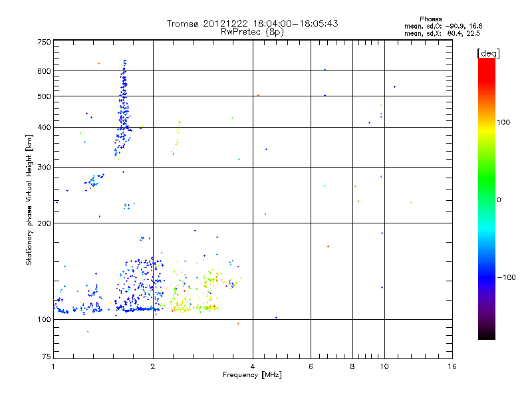The width and height of the screenshot is (532, 399).
Task: Click the y-axis "100" tick label
Action: (x=44, y=320)
